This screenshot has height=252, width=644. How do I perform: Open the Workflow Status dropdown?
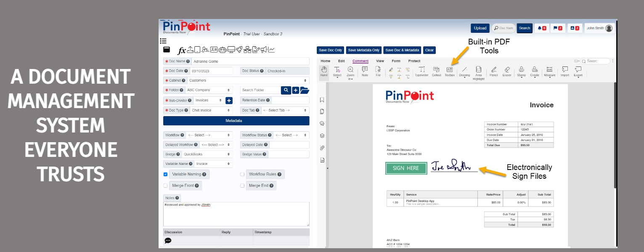point(291,135)
